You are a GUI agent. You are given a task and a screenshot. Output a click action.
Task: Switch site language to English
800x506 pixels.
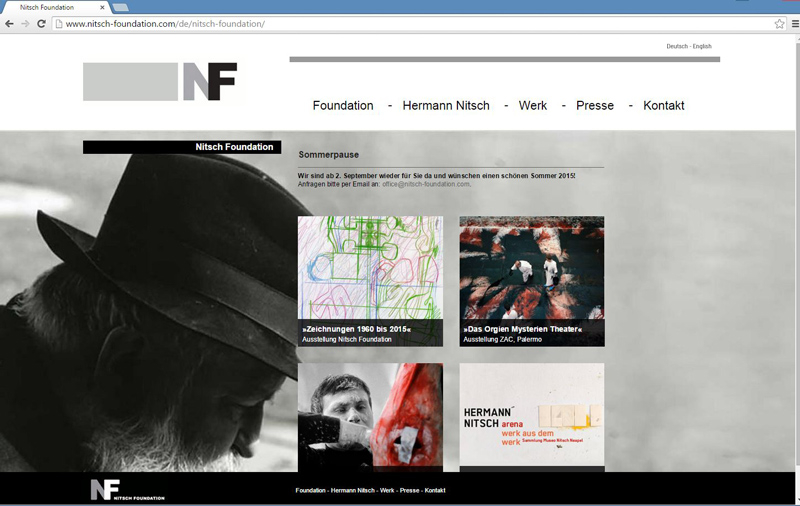click(x=702, y=46)
